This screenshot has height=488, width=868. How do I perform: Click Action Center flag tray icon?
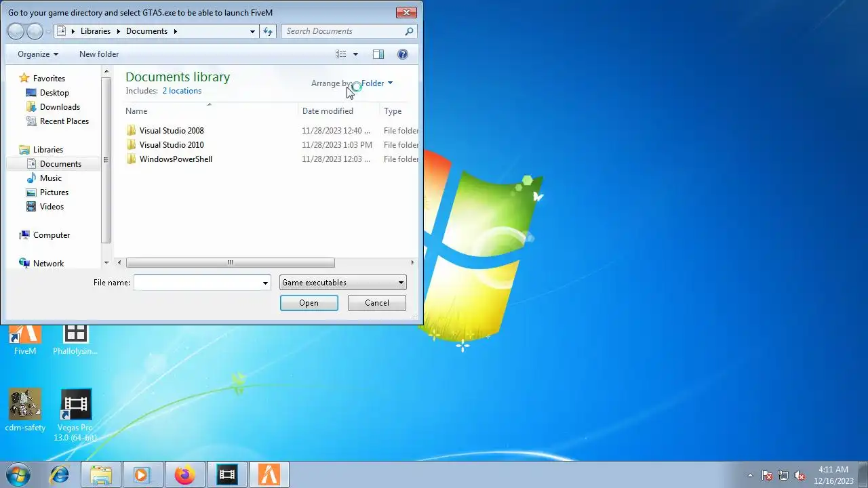[767, 476]
